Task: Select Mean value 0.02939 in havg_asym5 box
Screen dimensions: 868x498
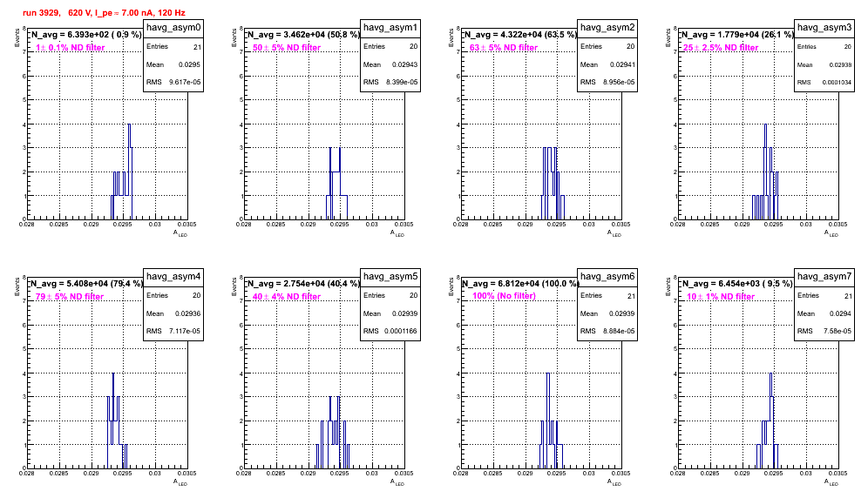Action: coord(405,313)
